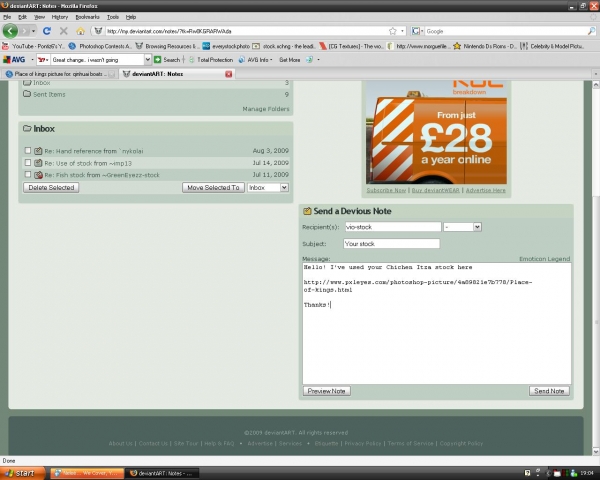This screenshot has height=480, width=600.
Task: Click the bookmark star in address bar
Action: click(393, 31)
